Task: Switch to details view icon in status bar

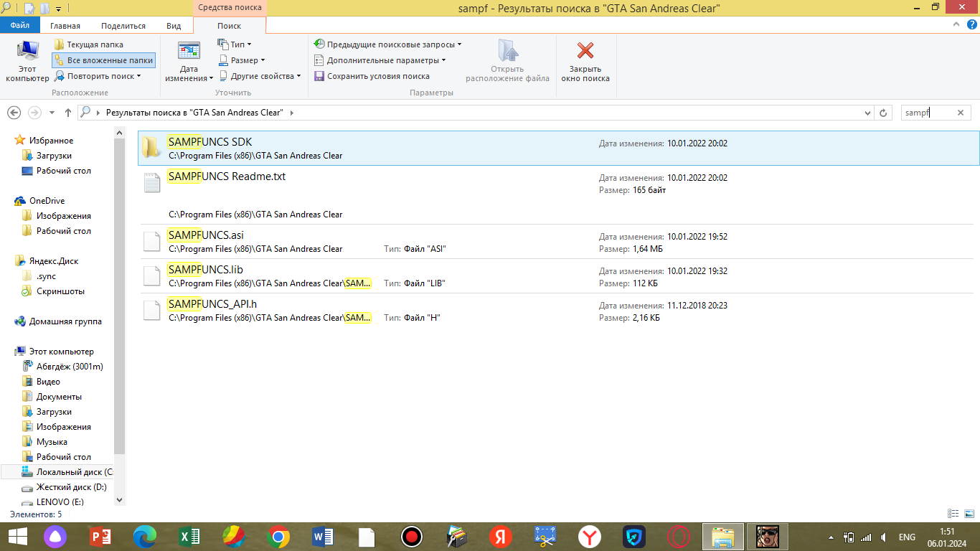Action: 953,514
